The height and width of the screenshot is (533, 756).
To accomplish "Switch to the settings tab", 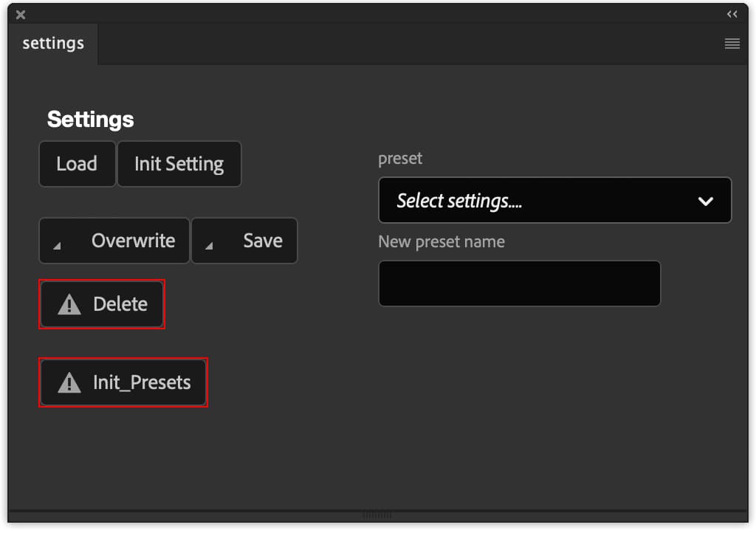I will (x=53, y=44).
